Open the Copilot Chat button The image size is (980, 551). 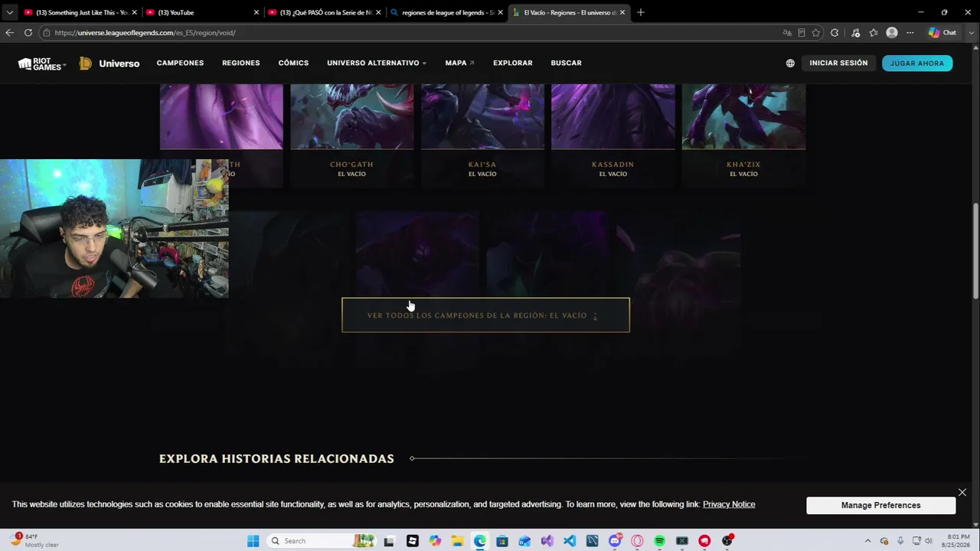pyautogui.click(x=942, y=33)
